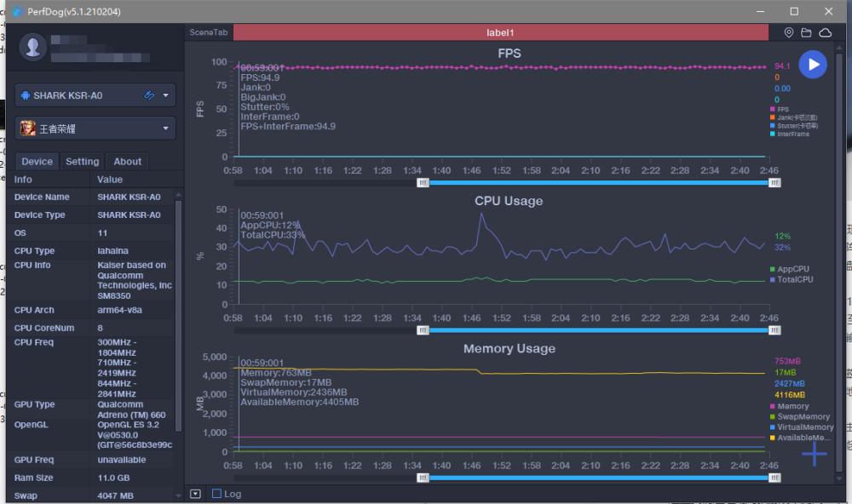Click the label1 red scene bar

(x=500, y=32)
